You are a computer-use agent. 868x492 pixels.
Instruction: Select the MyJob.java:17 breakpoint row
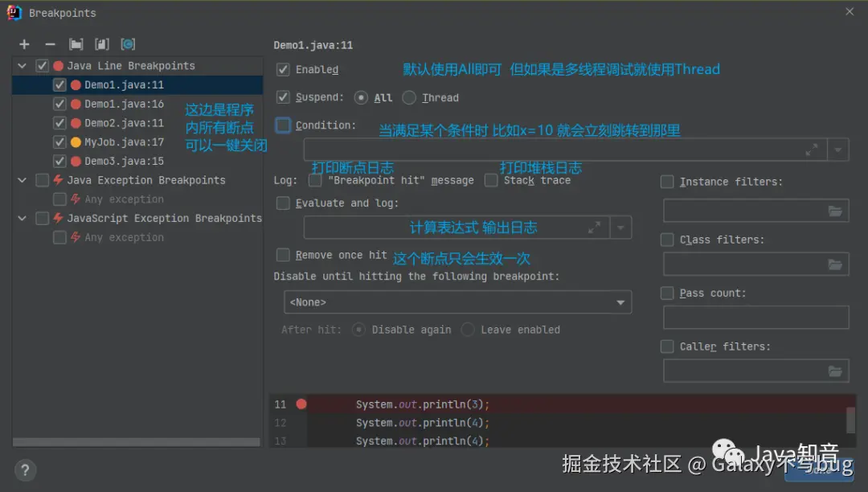(x=137, y=142)
